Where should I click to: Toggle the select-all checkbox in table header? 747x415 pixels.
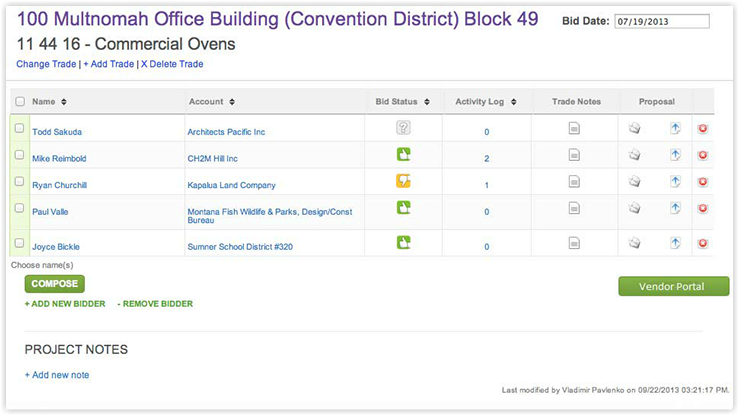point(20,101)
